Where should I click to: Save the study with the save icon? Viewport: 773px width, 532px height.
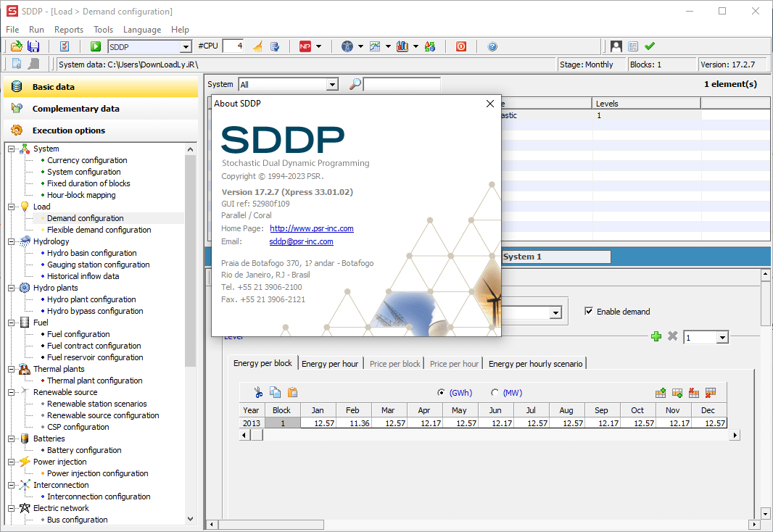coord(33,45)
